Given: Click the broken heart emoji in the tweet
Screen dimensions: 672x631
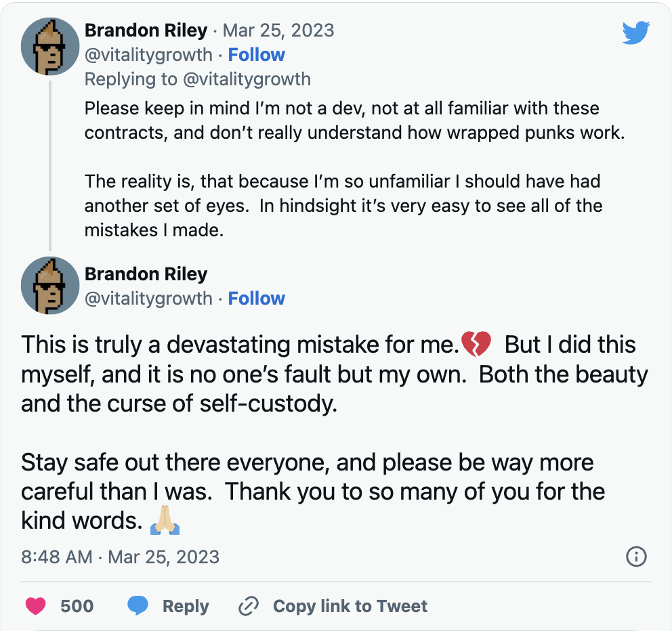Looking at the screenshot, I should coord(476,345).
